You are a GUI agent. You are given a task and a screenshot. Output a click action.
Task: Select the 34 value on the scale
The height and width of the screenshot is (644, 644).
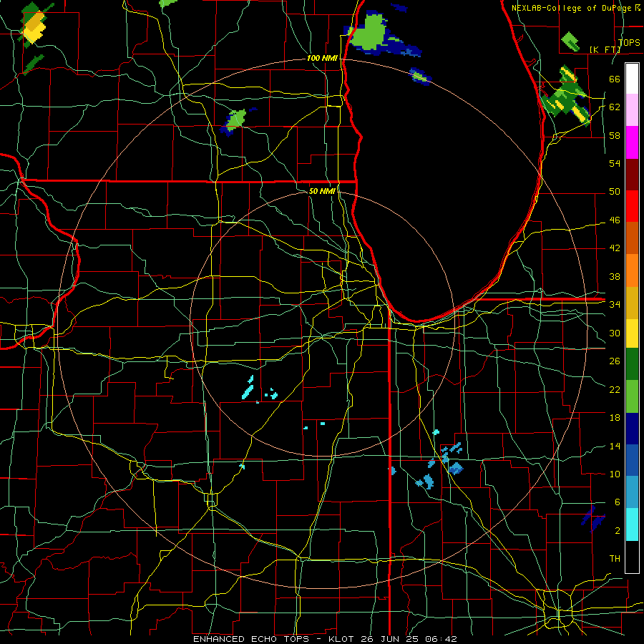point(615,305)
